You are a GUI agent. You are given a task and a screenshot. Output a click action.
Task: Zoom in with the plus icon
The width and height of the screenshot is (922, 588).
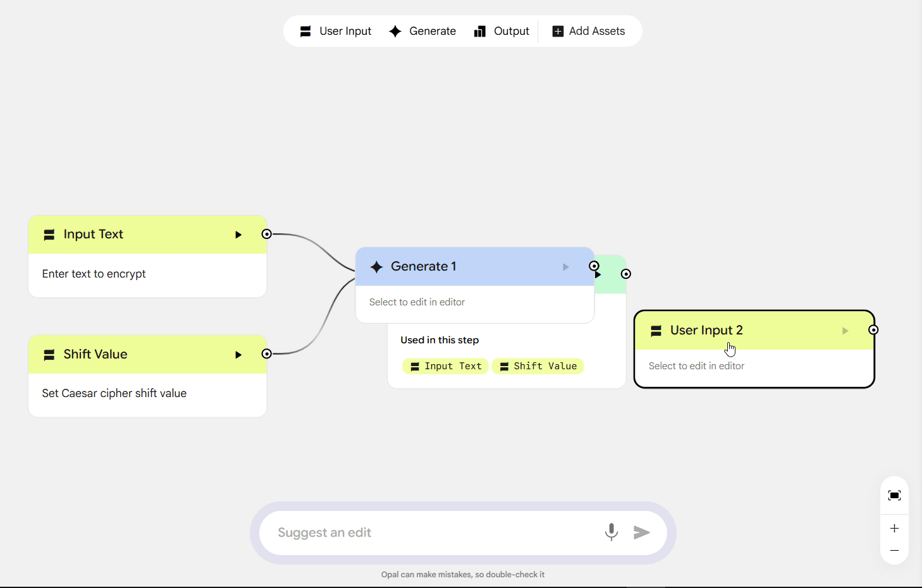(894, 528)
